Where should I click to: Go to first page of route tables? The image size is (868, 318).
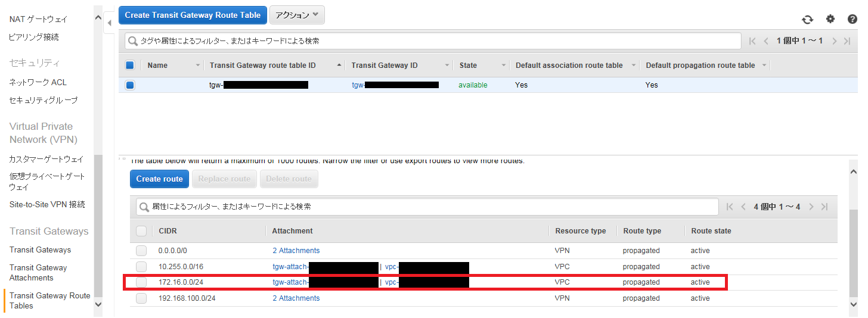[x=752, y=41]
